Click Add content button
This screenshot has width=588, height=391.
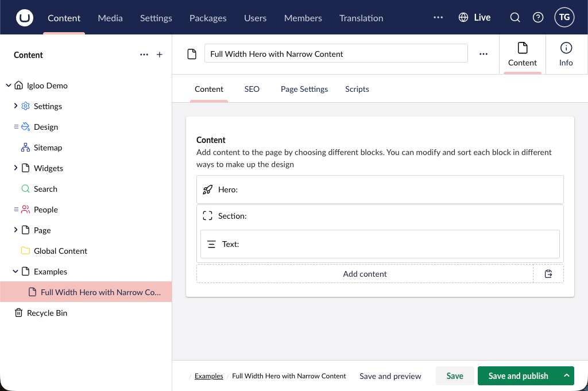[365, 274]
